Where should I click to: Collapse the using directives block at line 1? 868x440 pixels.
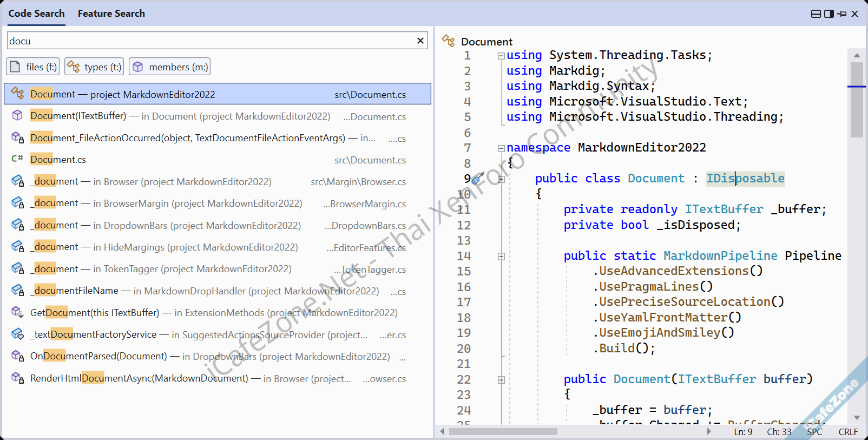click(501, 56)
